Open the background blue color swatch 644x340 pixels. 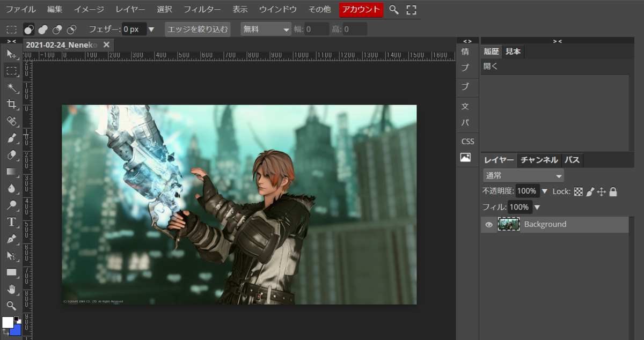tap(17, 331)
